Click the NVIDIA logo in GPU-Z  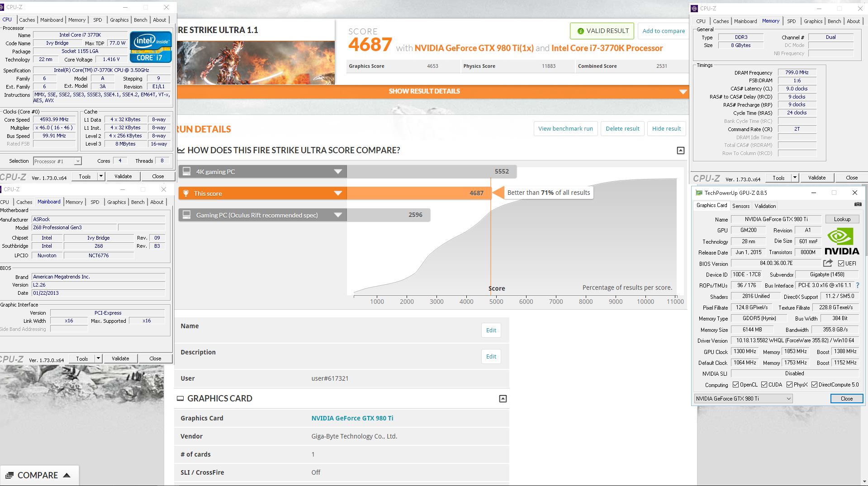point(841,241)
